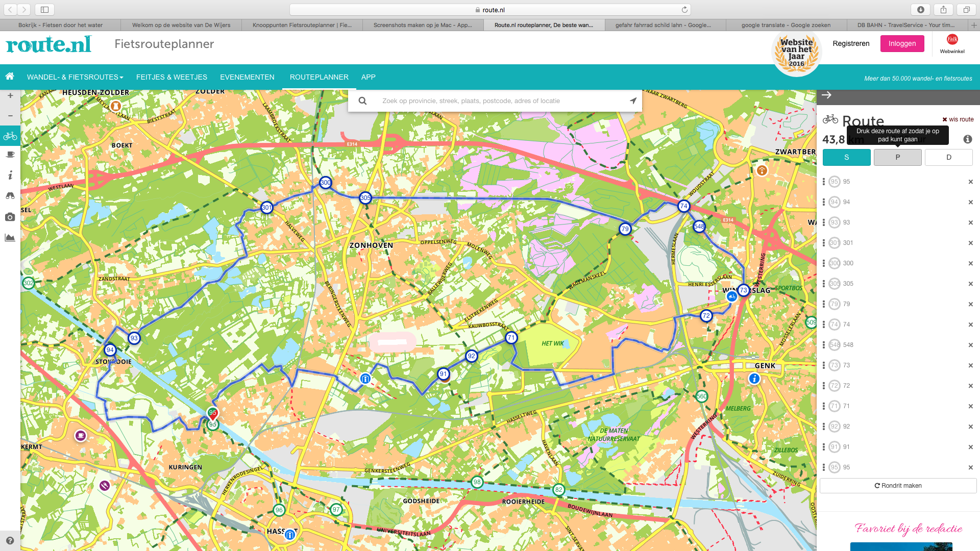Open the Routeplanner menu item
The height and width of the screenshot is (551, 980).
coord(319,77)
